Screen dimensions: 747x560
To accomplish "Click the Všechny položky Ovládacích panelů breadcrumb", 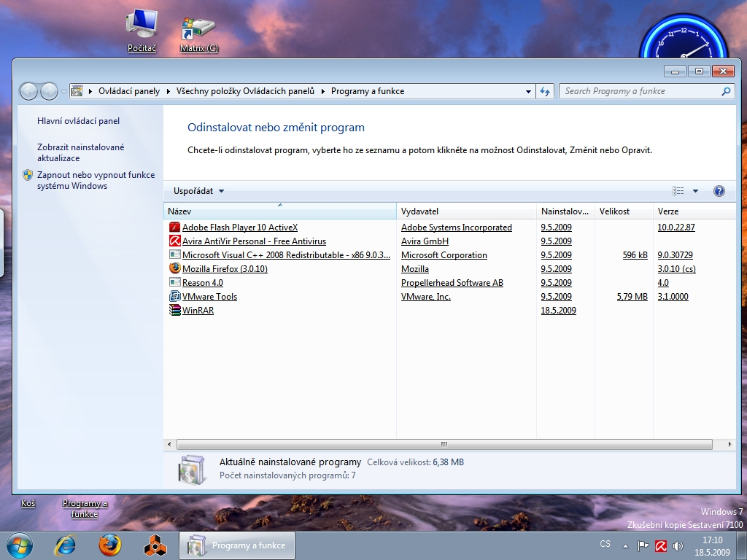I will [245, 91].
